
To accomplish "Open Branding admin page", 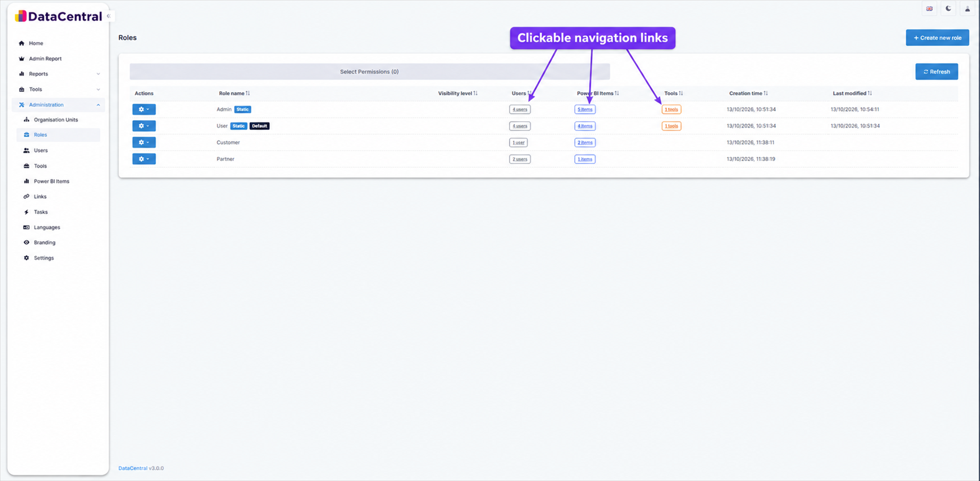I will 44,243.
